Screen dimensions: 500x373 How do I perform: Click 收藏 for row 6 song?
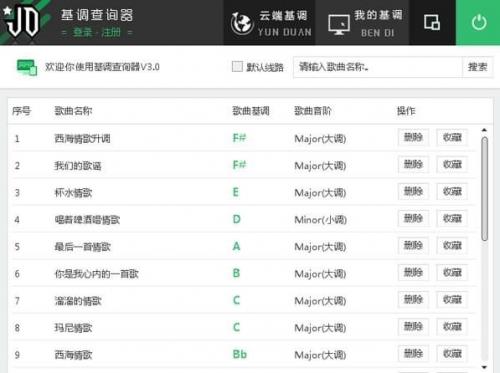(452, 272)
